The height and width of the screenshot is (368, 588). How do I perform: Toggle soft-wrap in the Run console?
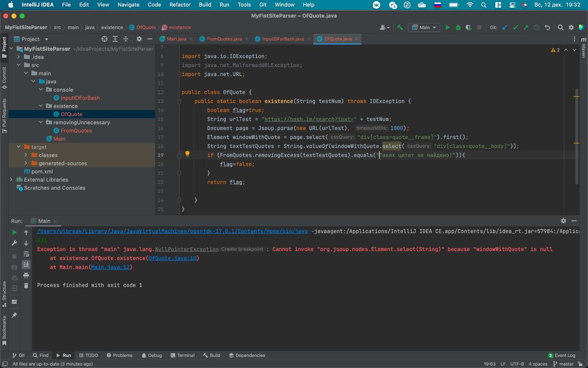tap(26, 254)
